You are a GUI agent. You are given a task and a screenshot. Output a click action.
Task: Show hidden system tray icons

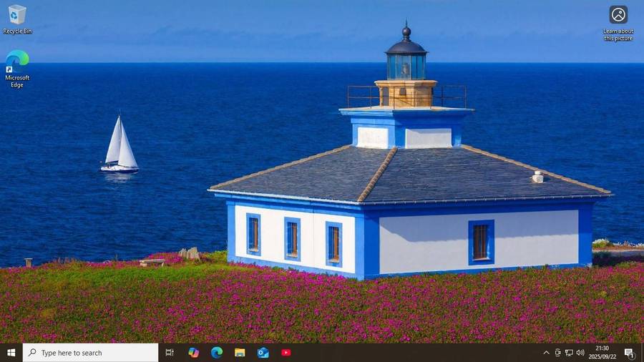[x=546, y=353]
